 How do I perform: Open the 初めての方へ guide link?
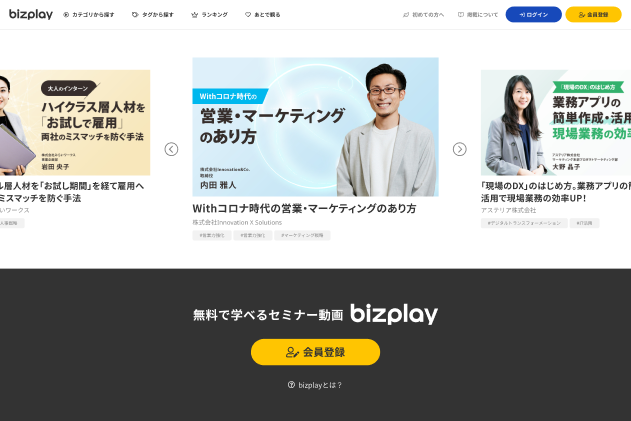(x=423, y=14)
